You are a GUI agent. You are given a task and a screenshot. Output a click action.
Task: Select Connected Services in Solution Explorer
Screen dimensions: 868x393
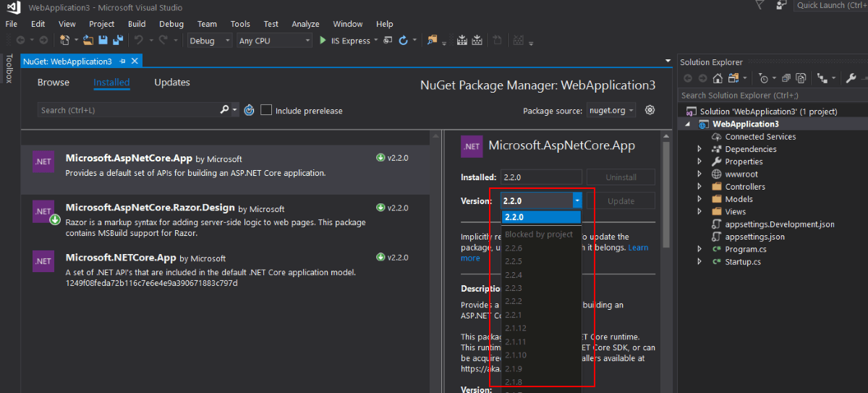[x=760, y=137]
